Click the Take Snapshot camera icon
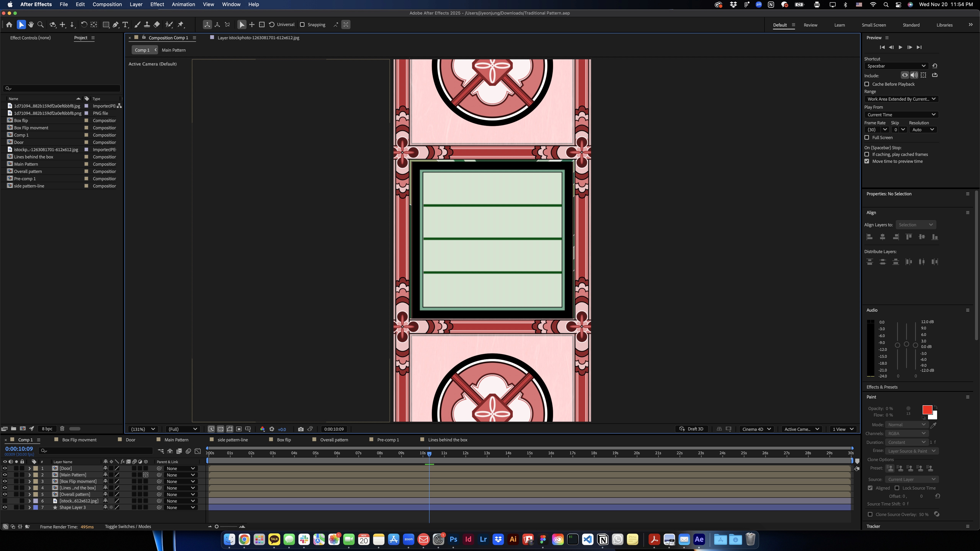 [x=301, y=429]
